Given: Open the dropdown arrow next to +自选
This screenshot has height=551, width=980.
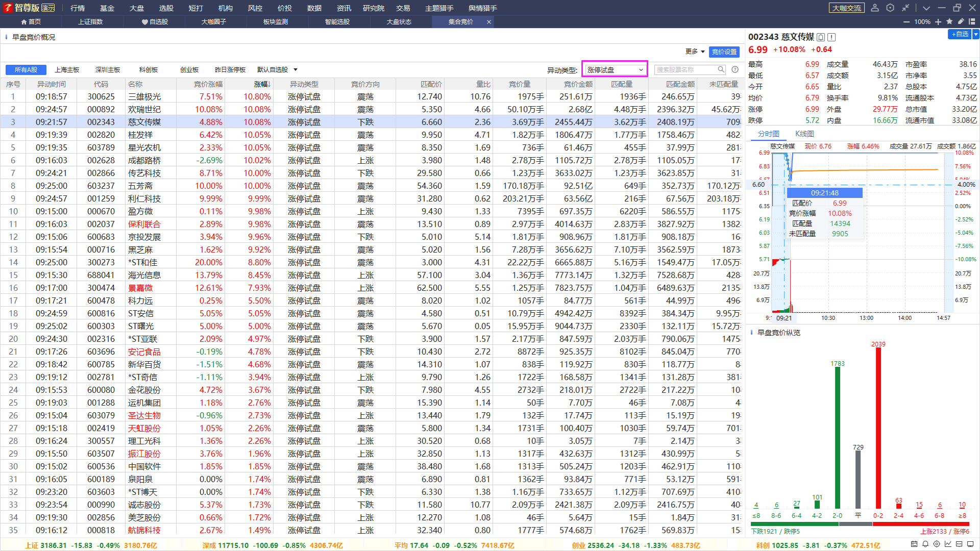Looking at the screenshot, I should (975, 34).
